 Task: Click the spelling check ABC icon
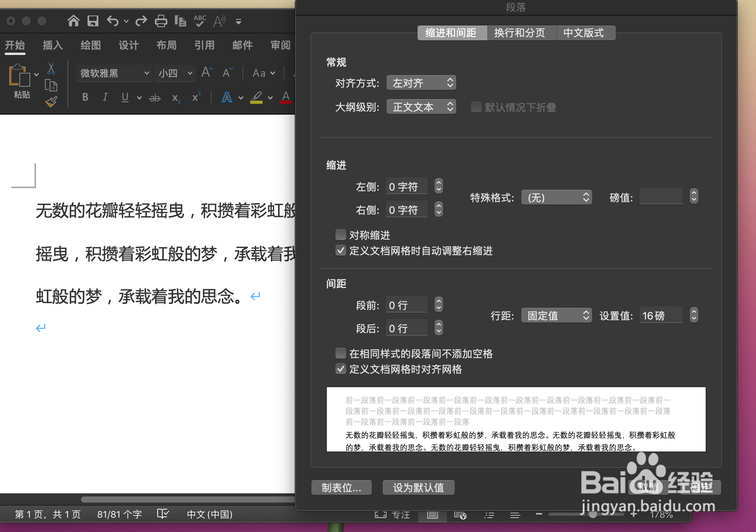coord(199,21)
